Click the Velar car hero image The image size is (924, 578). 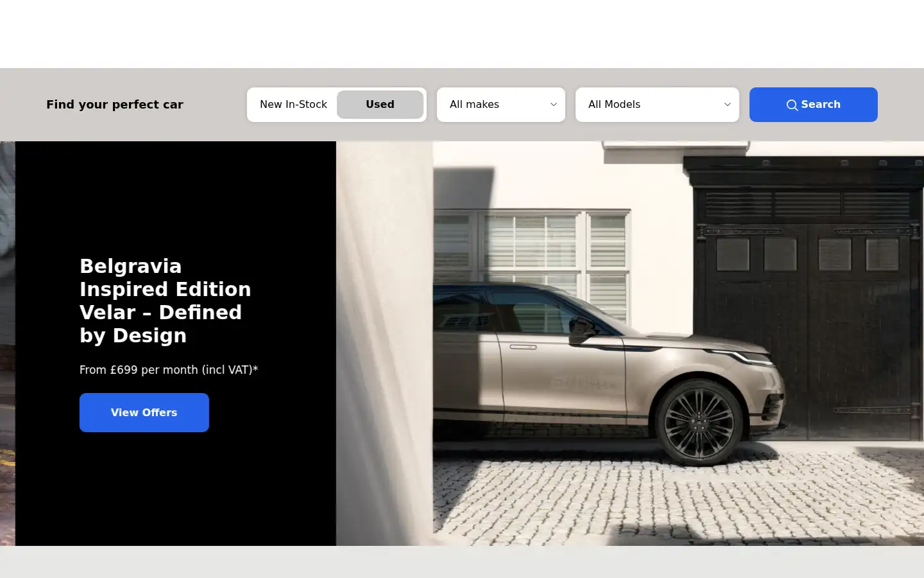630,344
